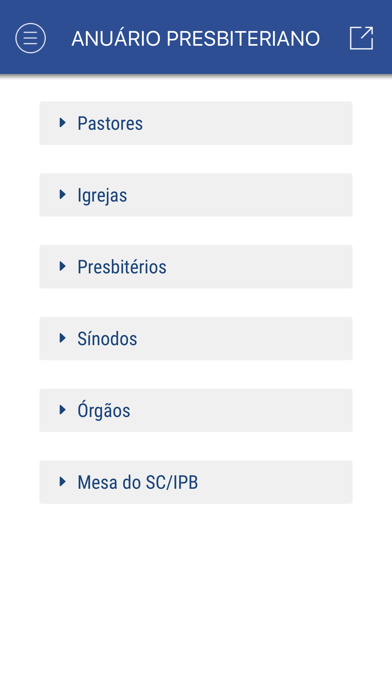This screenshot has width=392, height=696.
Task: Click the triangle arrow beside Sínodos
Action: 63,338
